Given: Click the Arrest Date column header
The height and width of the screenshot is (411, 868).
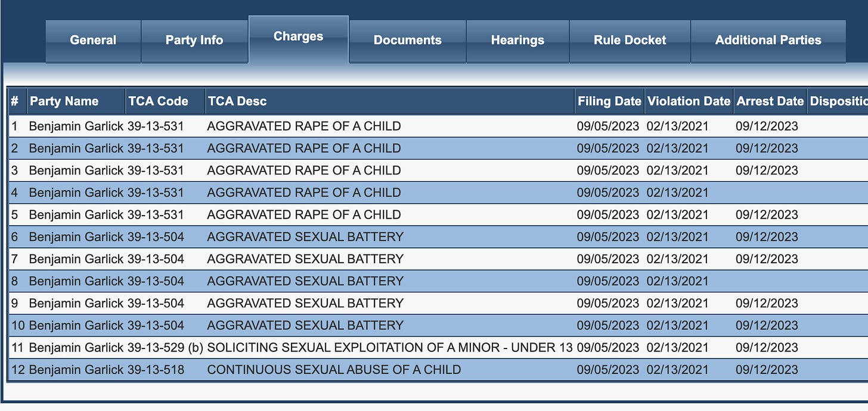Looking at the screenshot, I should tap(770, 101).
